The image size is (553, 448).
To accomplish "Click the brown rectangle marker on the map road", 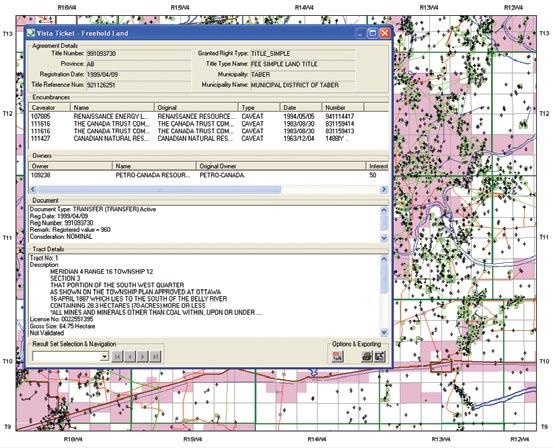I will (x=441, y=366).
